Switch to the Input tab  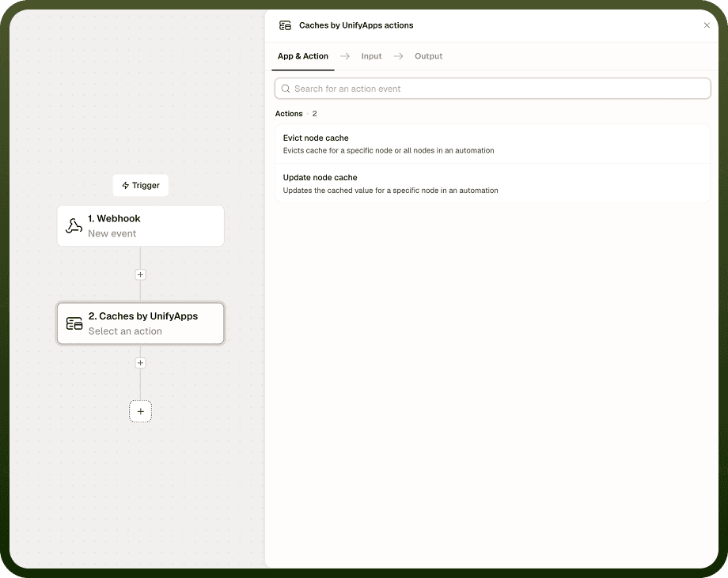click(x=371, y=56)
